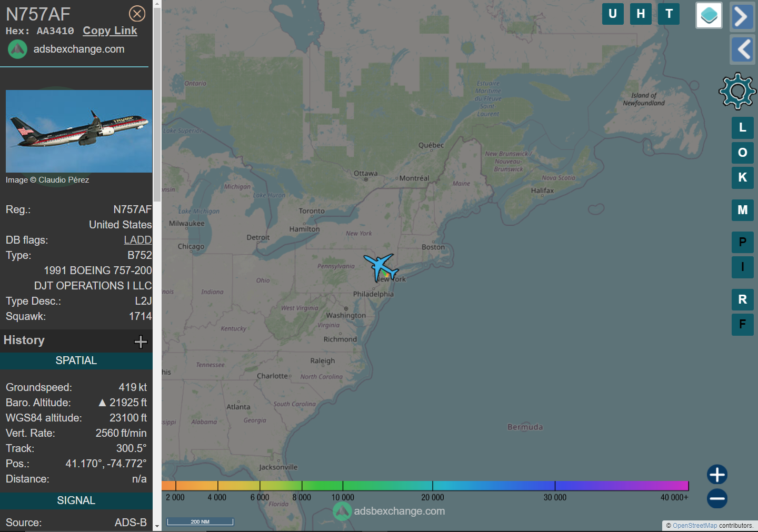
Task: Toggle the H map button
Action: click(x=641, y=14)
